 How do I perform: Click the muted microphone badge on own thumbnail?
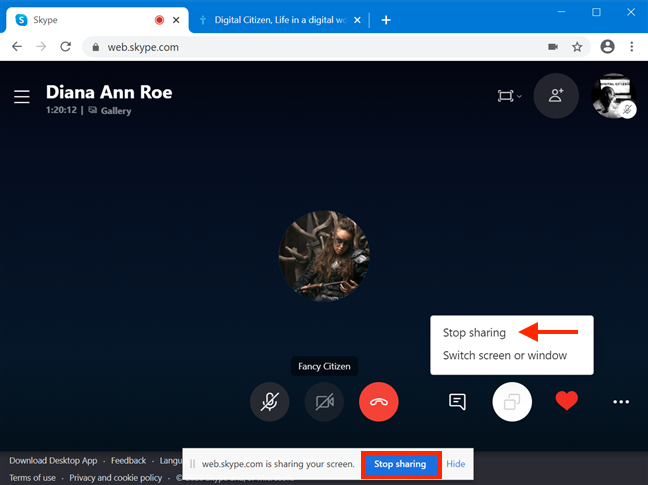tap(628, 109)
